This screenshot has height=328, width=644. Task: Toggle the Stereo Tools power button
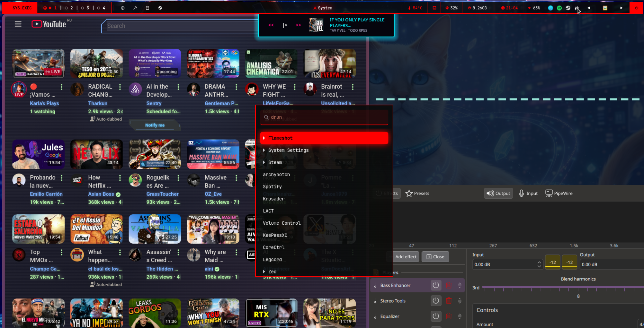pos(436,301)
